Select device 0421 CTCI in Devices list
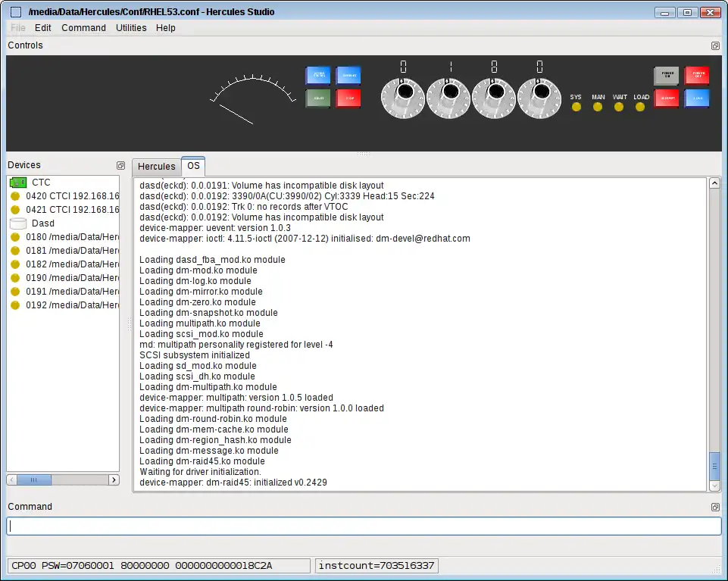The height and width of the screenshot is (581, 728). (63, 210)
